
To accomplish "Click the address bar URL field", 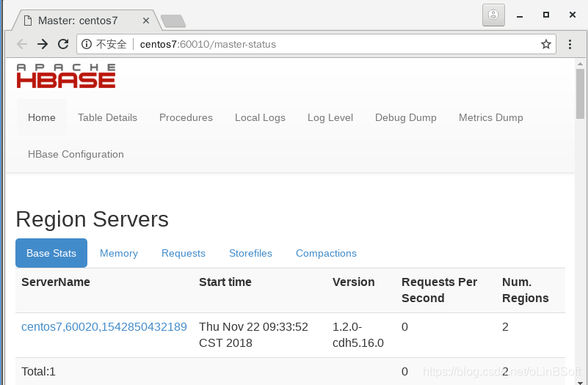I will click(x=316, y=44).
